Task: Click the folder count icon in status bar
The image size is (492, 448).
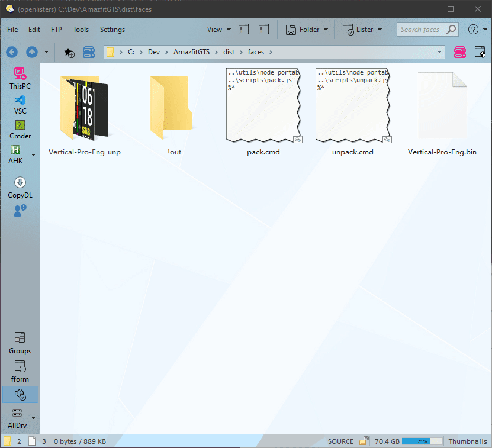Action: (7, 441)
